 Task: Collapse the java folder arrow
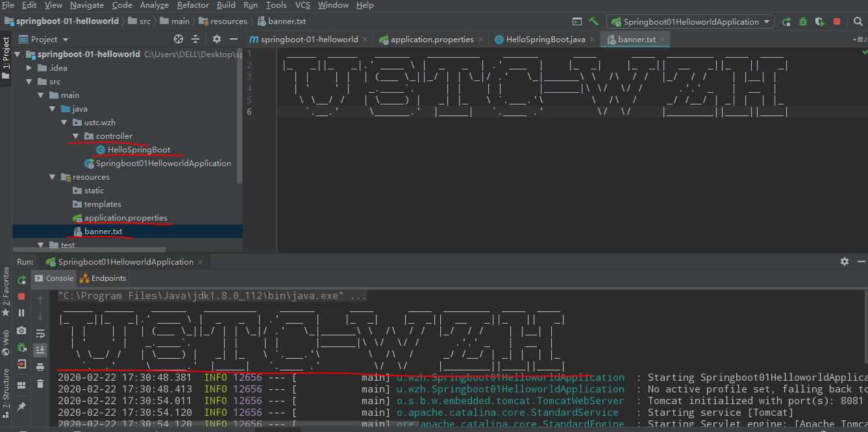(53, 109)
